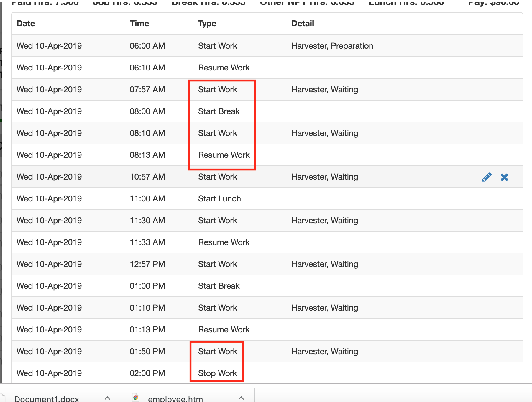Click the Detail column header
This screenshot has width=532, height=402.
pyautogui.click(x=303, y=23)
